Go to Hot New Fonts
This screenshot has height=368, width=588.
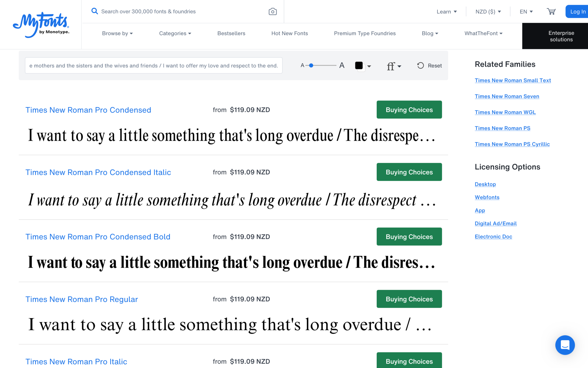tap(289, 33)
